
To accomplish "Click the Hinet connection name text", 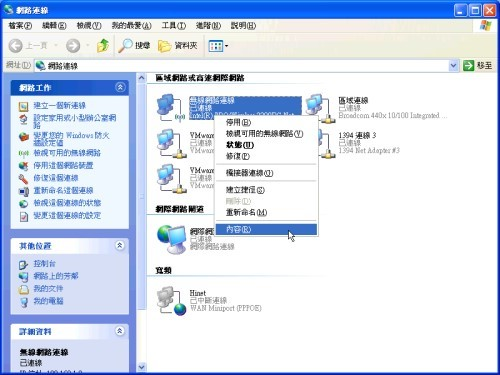I will pos(198,293).
